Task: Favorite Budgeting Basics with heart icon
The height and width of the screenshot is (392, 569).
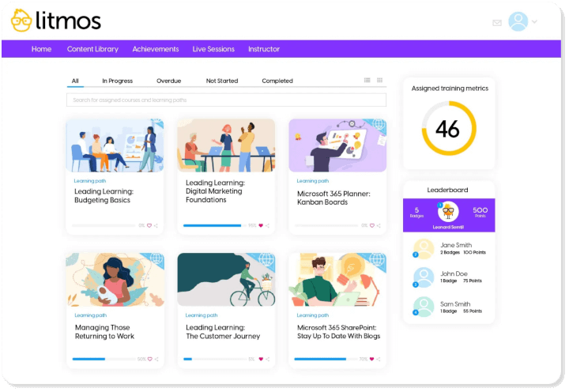Action: pos(149,225)
